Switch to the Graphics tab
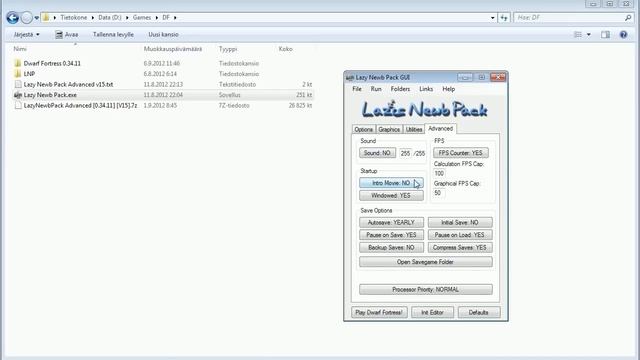 tap(389, 129)
